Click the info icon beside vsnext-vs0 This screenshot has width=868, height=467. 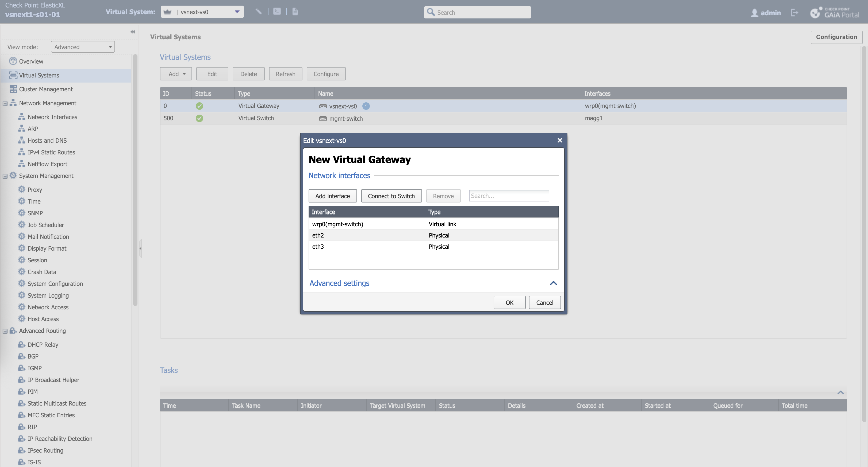[366, 106]
